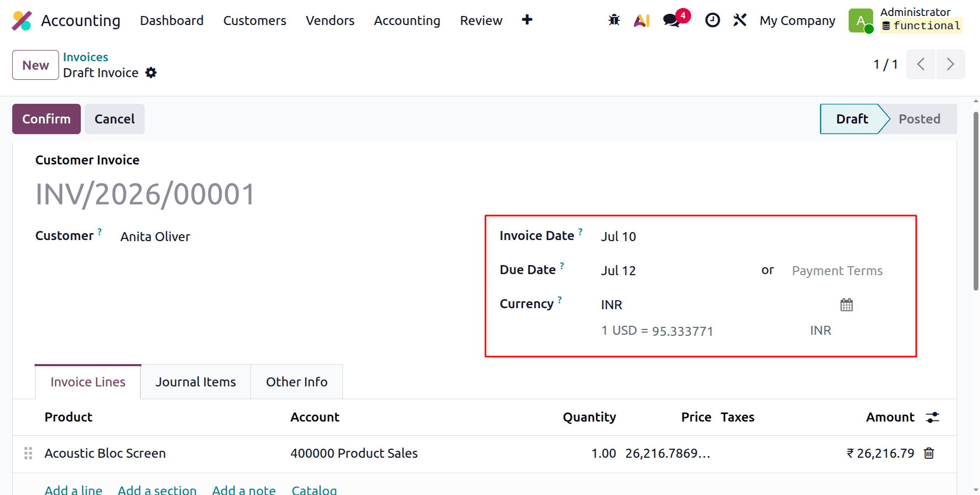
Task: Open the My Company switcher
Action: (797, 20)
